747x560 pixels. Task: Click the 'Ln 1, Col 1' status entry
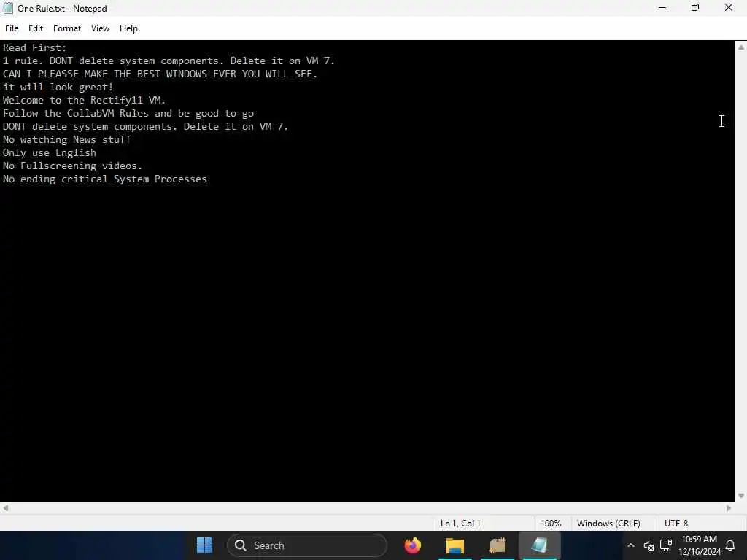point(460,524)
